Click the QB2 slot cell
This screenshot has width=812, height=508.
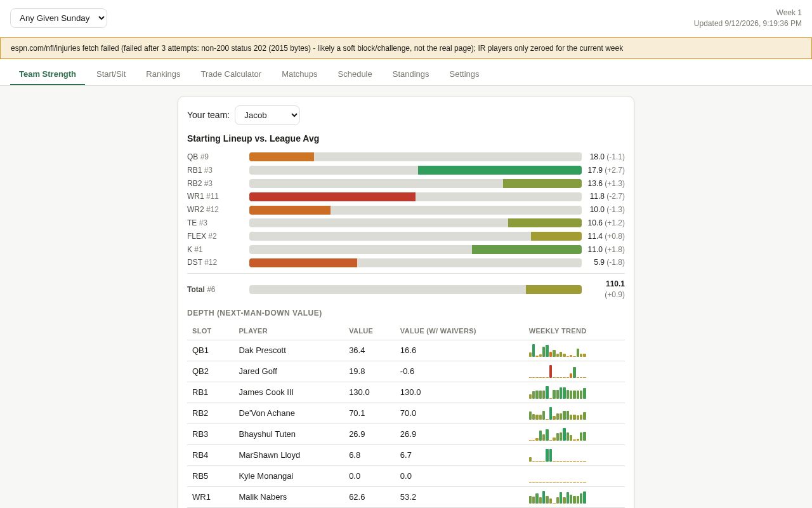[200, 371]
